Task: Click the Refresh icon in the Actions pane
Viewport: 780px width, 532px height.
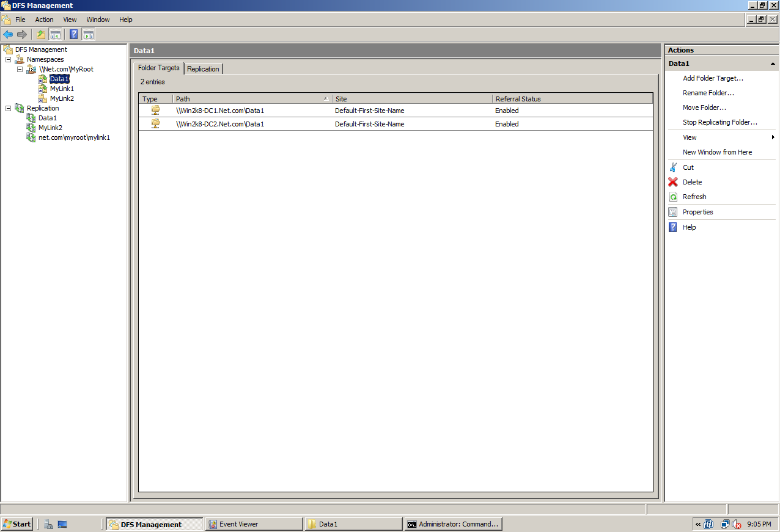Action: pyautogui.click(x=671, y=196)
